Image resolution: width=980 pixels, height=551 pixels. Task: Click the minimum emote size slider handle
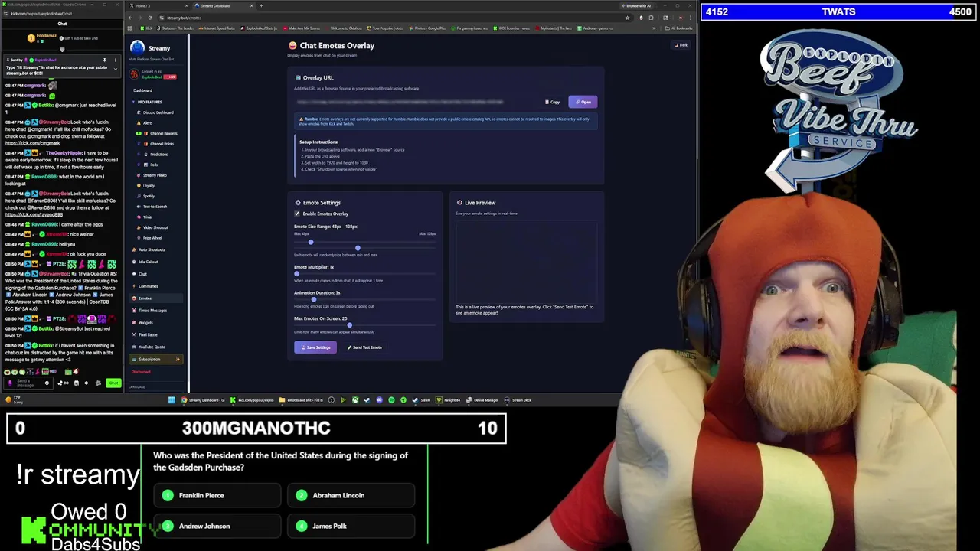pos(311,242)
